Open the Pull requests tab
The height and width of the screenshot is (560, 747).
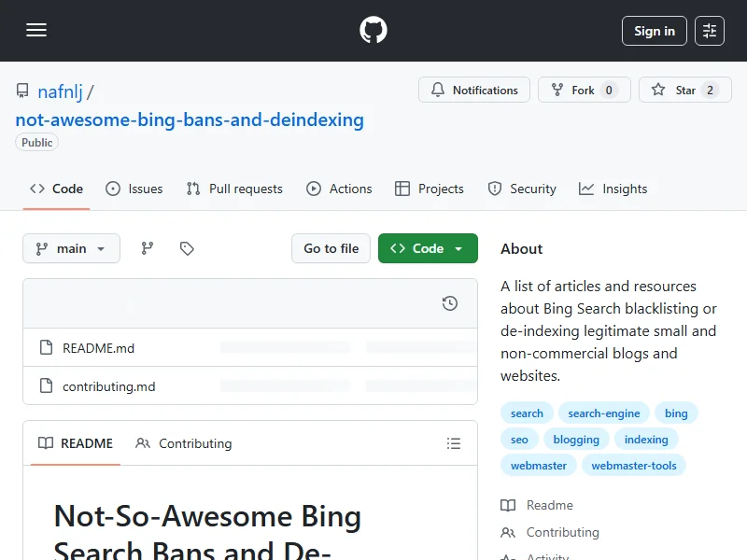[x=234, y=189]
